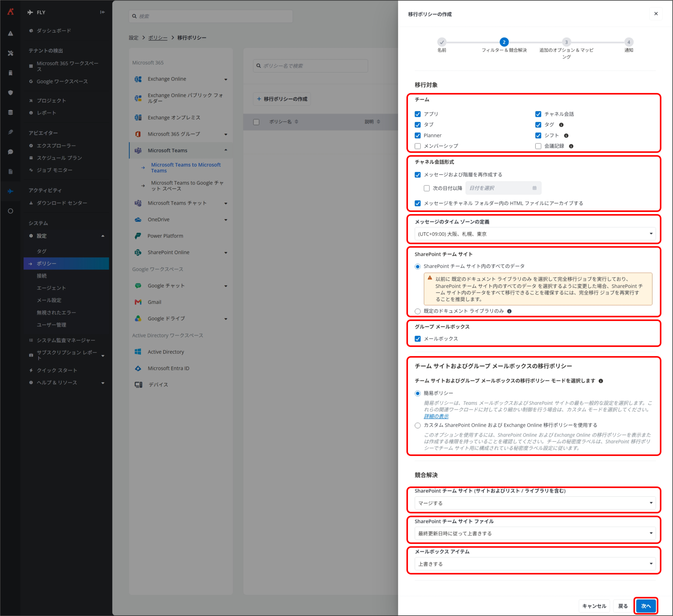Click the 次へ button
Image resolution: width=673 pixels, height=616 pixels.
point(646,606)
